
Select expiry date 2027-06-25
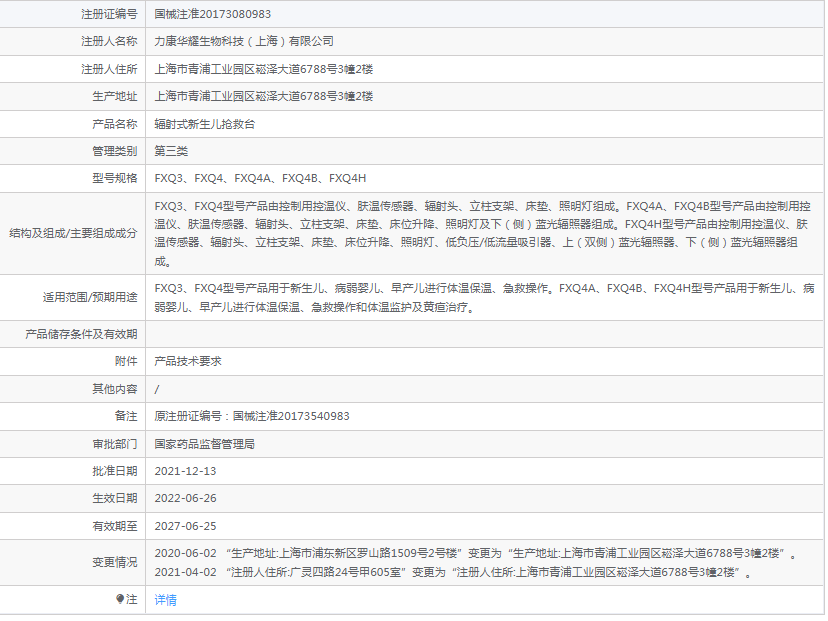coord(185,526)
